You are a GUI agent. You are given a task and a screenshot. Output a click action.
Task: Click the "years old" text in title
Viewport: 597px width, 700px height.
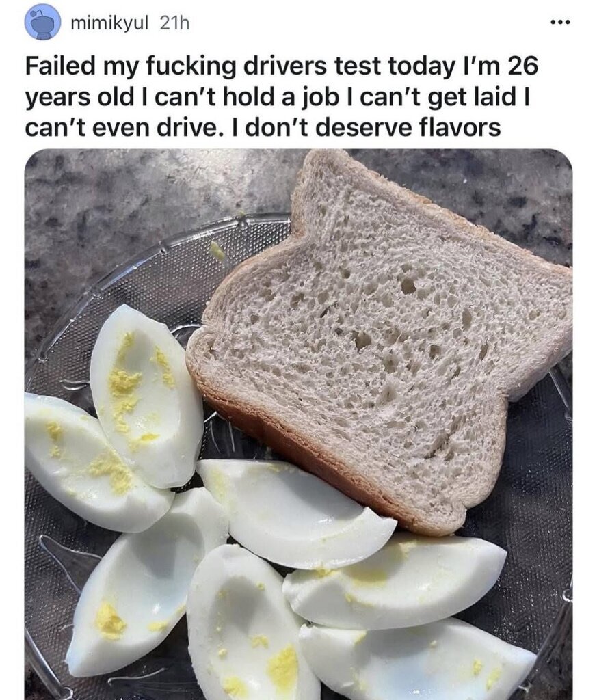78,97
